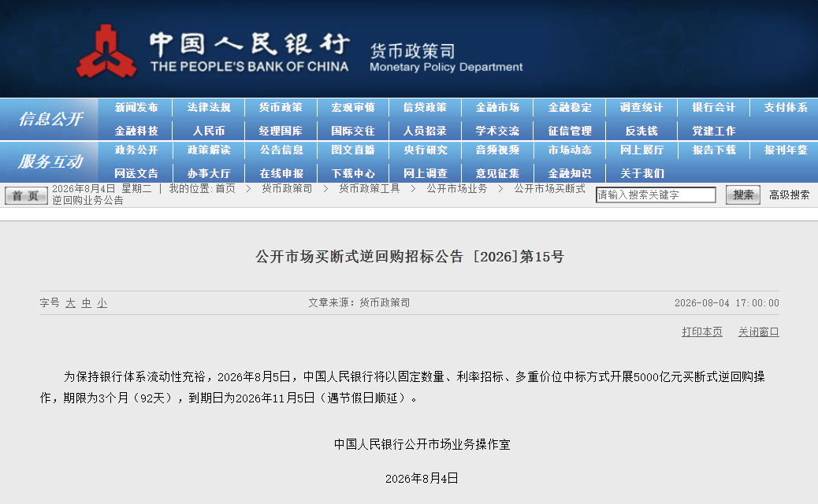Go to 金融知识 section
The image size is (818, 504).
click(570, 173)
